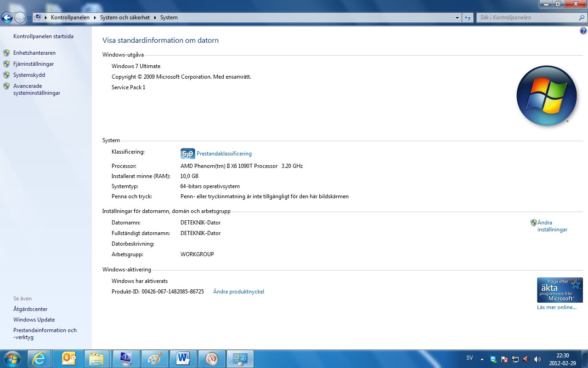Viewport: 588px width, 368px height.
Task: Click the SV language indicator
Action: (x=469, y=358)
